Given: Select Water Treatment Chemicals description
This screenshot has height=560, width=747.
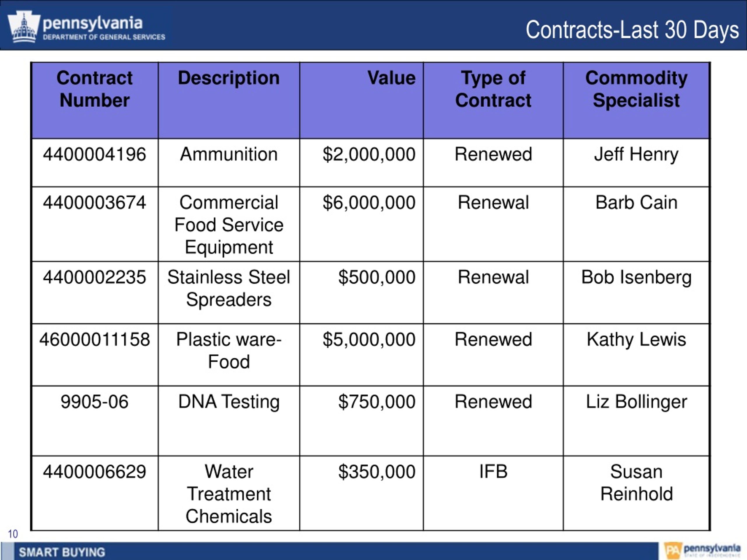Looking at the screenshot, I should 229,493.
